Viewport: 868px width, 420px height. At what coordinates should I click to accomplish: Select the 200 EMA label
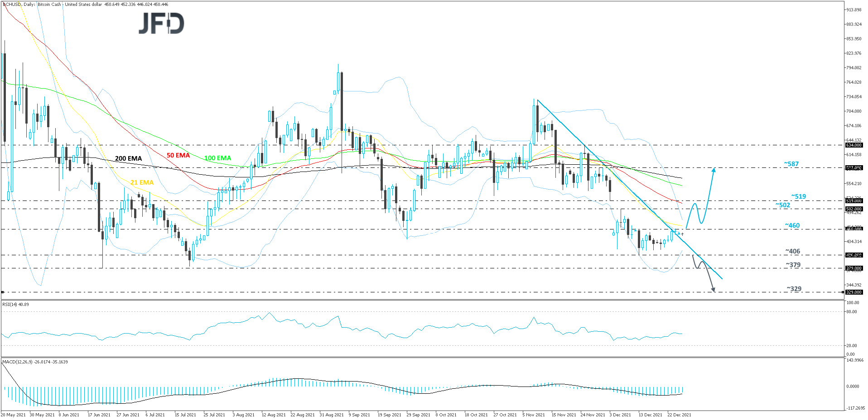[128, 158]
